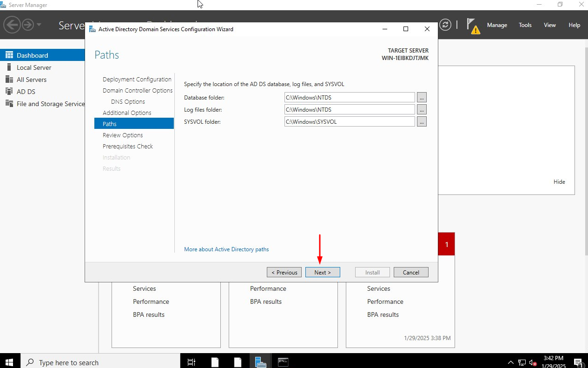Browse for the Database folder location
Screen dimensions: 588x368
(422, 97)
